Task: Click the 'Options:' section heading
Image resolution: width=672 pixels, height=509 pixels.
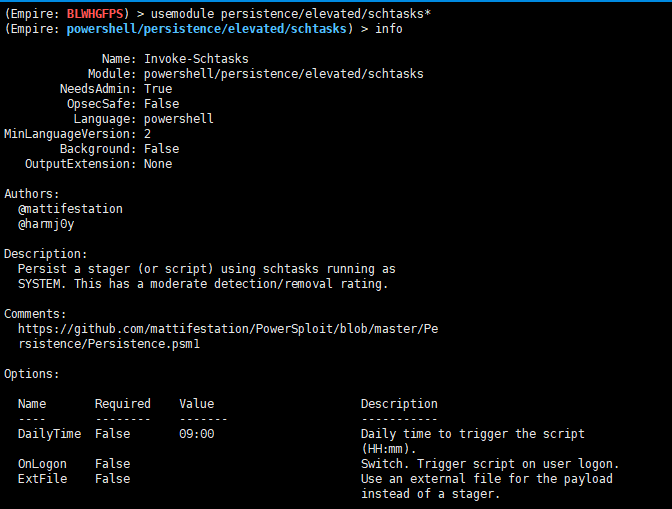Action: pos(32,374)
